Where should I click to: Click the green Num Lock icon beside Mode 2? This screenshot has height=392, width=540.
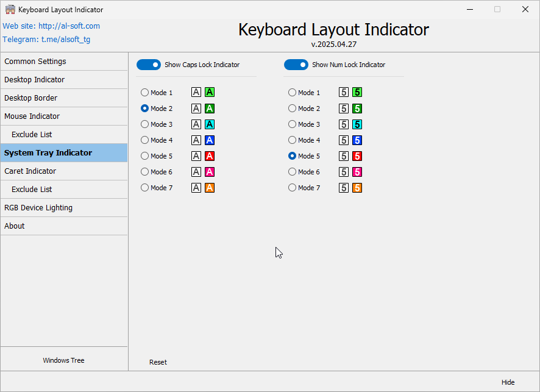(357, 108)
